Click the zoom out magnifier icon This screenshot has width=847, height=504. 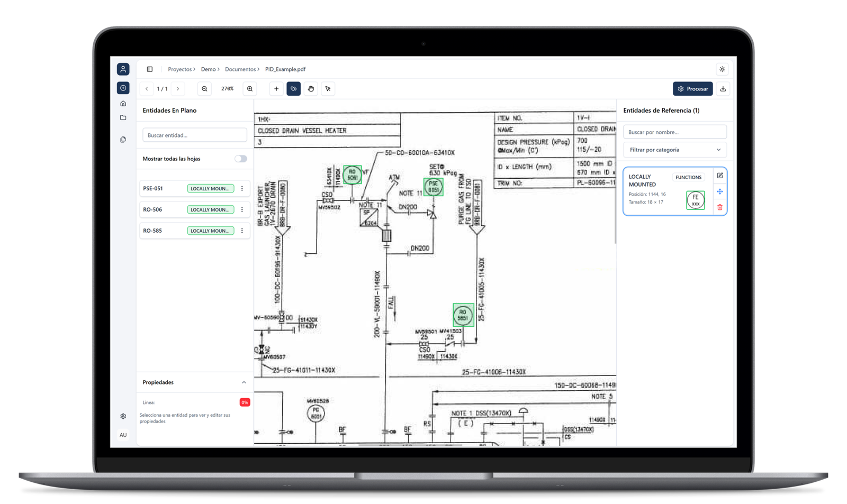(x=204, y=89)
